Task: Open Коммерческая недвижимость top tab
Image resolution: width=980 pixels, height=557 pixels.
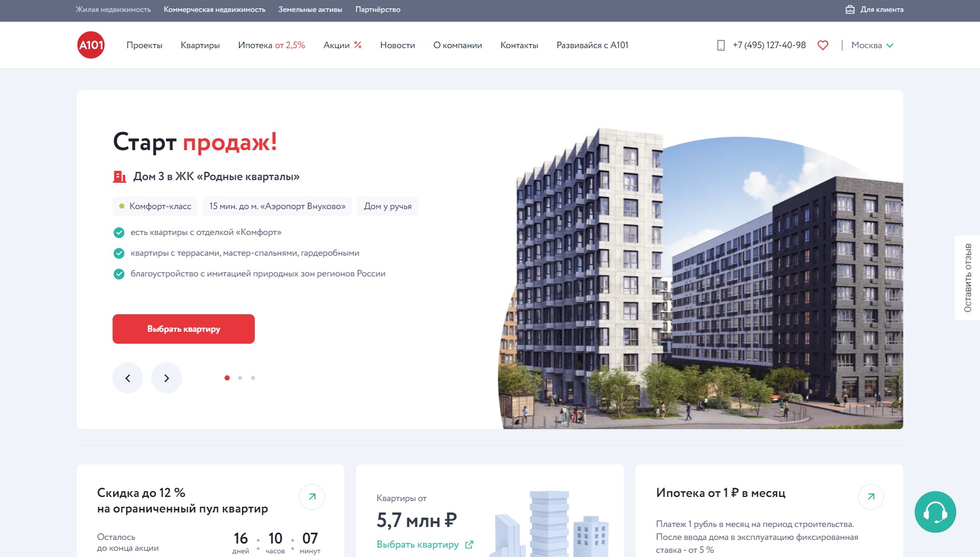Action: 215,9
